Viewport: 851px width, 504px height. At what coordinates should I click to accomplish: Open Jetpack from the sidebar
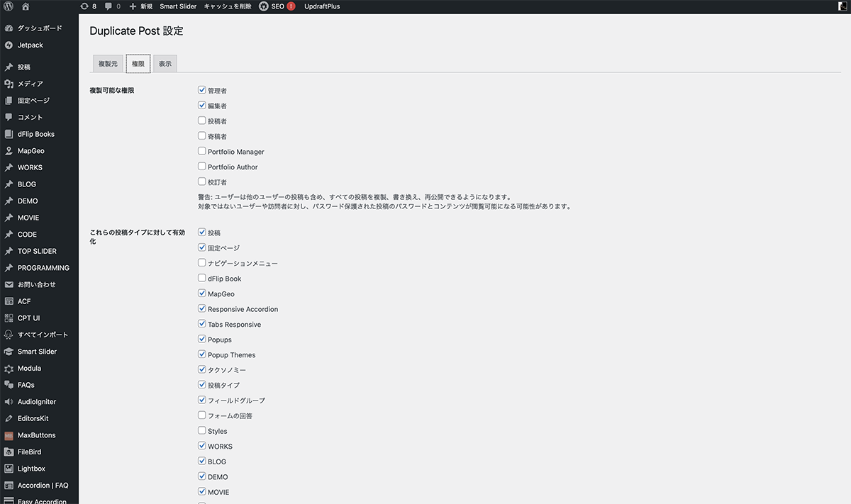[x=30, y=45]
